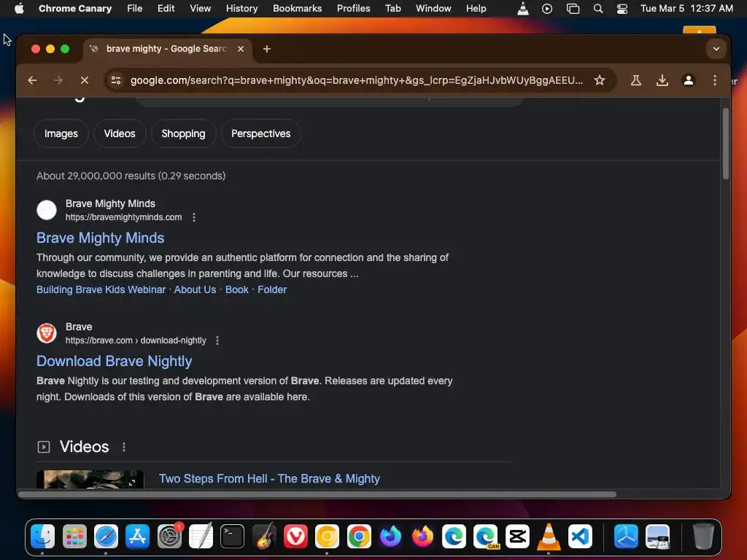
Task: Open the Bookmarks menu
Action: click(x=298, y=9)
